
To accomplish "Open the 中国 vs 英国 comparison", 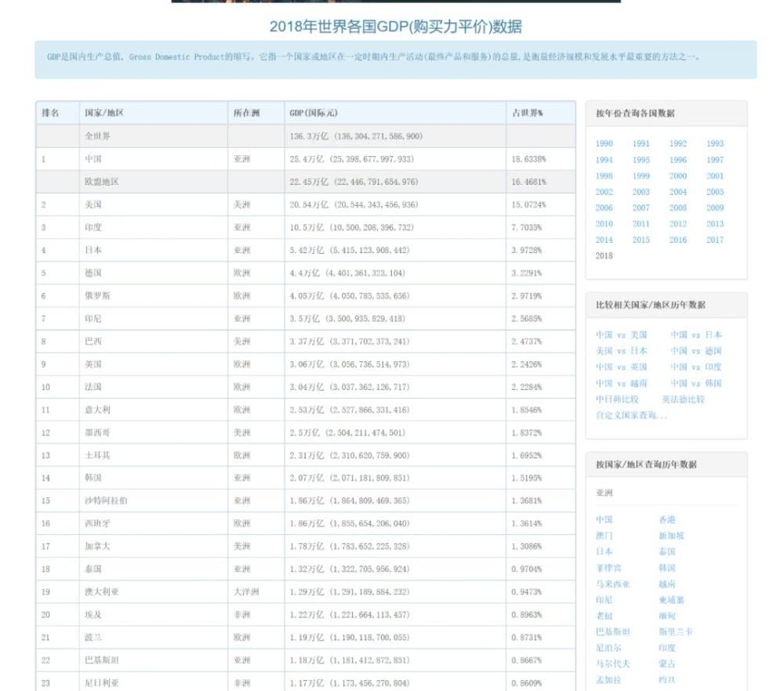I will 622,367.
